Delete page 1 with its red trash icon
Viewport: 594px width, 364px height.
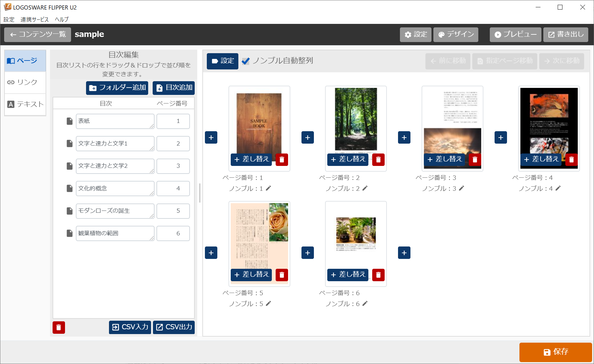tap(282, 160)
